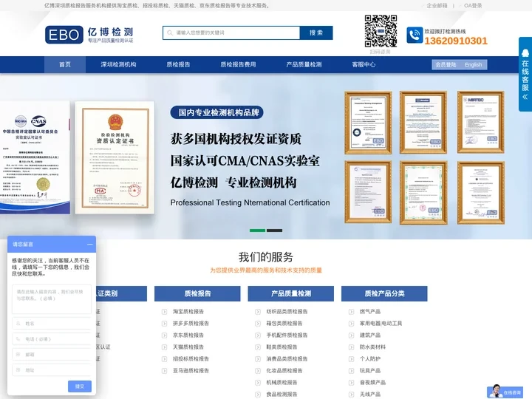This screenshot has height=399, width=532.
Task: Minimize the 请您留言 chat widget
Action: click(90, 245)
